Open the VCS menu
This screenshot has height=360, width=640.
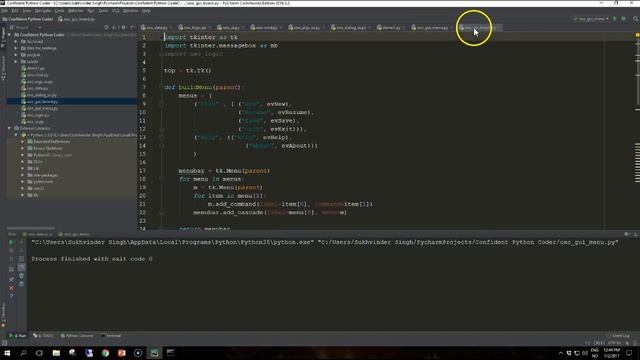click(x=116, y=11)
